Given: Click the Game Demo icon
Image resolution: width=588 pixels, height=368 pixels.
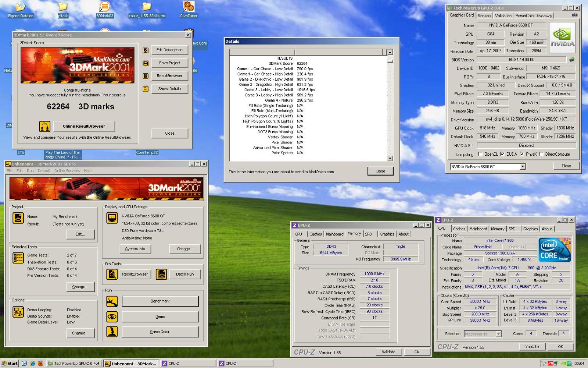Looking at the screenshot, I should [112, 332].
